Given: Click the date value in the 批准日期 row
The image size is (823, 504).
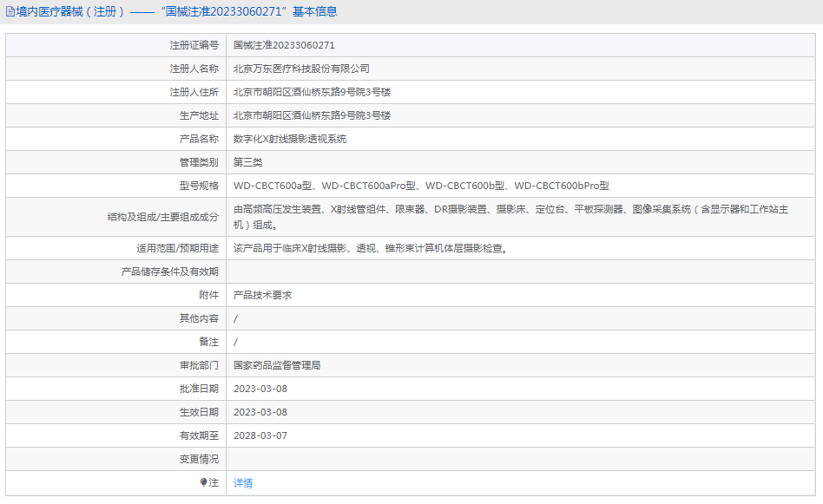Looking at the screenshot, I should (260, 389).
